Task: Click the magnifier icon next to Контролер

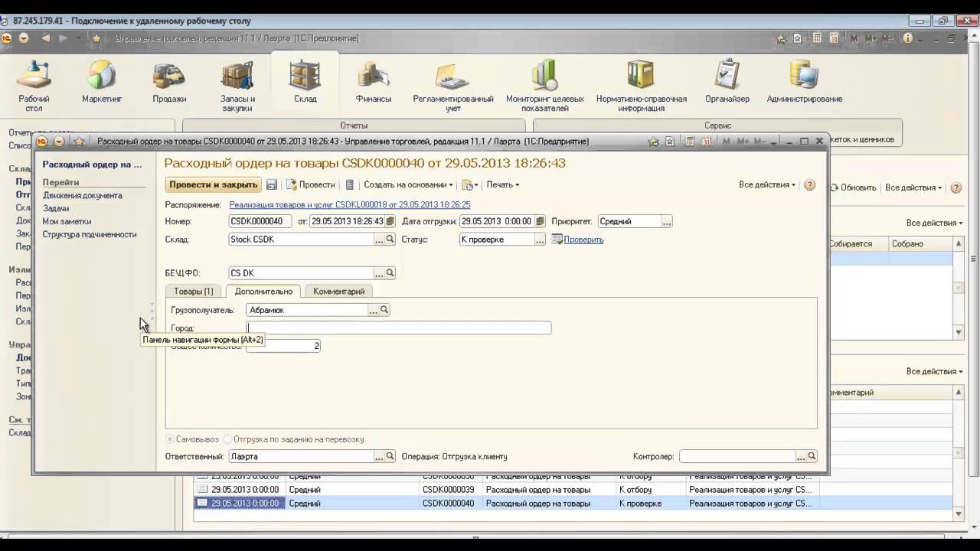Action: tap(812, 456)
